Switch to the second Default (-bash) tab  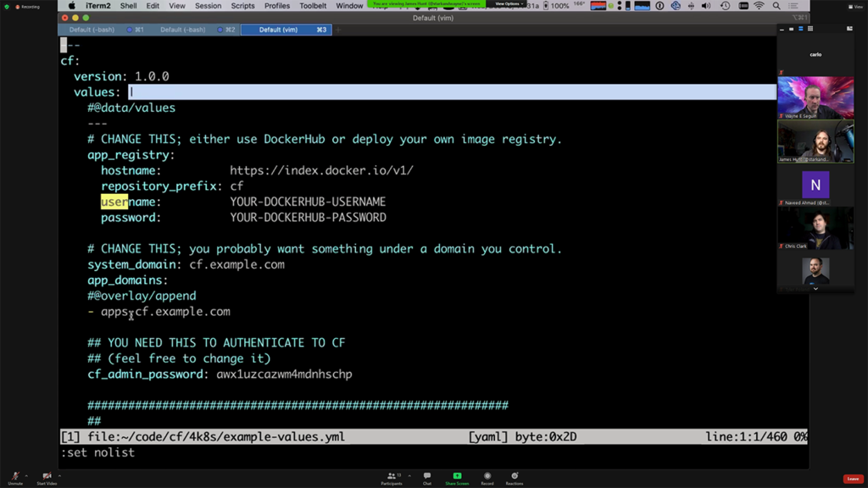click(x=195, y=30)
